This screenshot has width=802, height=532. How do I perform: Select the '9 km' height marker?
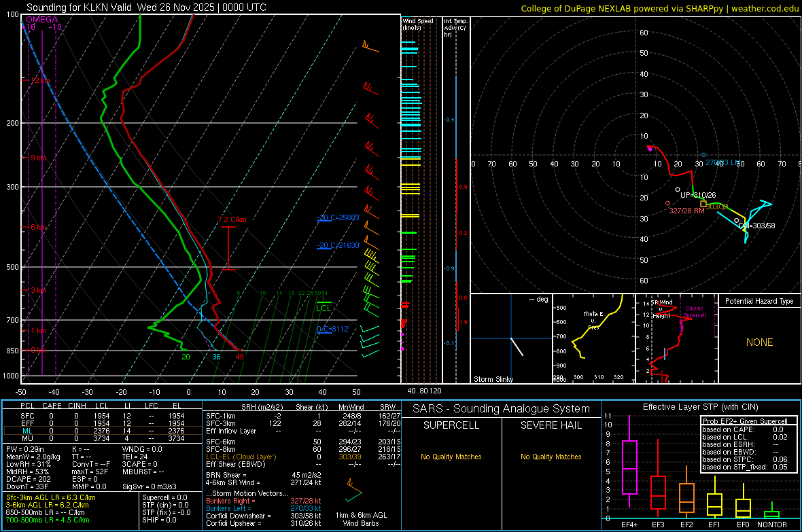[38, 158]
